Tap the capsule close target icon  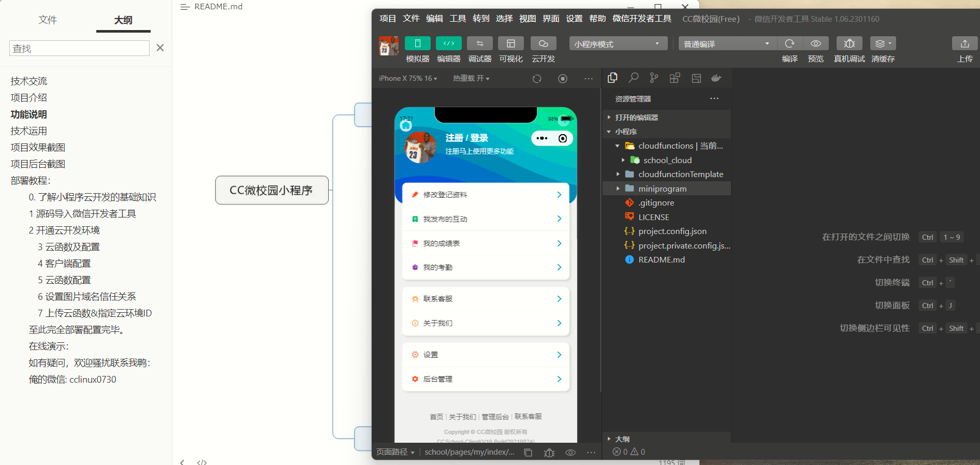point(563,138)
